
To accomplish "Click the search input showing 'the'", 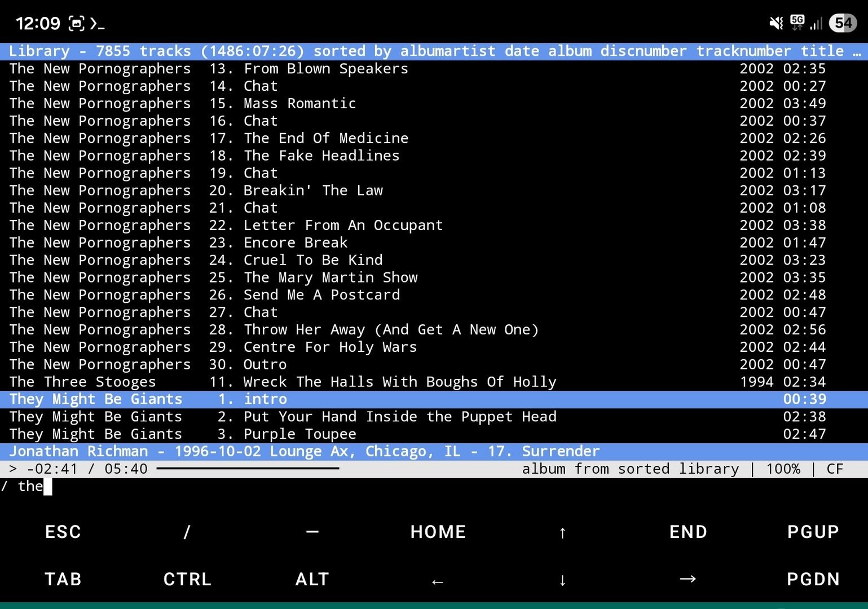I will [x=434, y=486].
